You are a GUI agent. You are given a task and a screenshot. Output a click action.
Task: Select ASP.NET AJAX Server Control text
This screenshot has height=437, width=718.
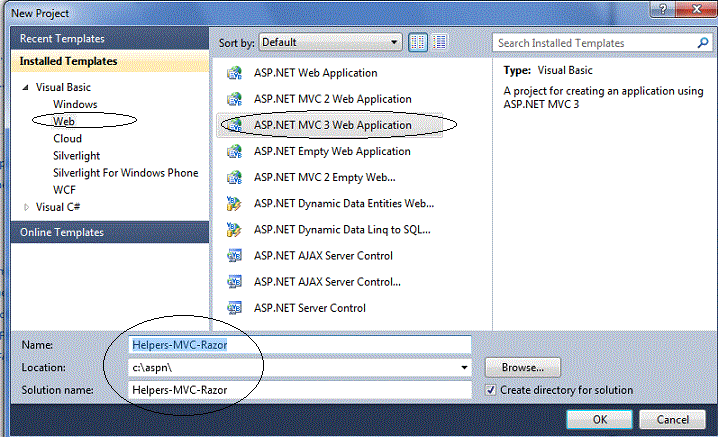[323, 256]
